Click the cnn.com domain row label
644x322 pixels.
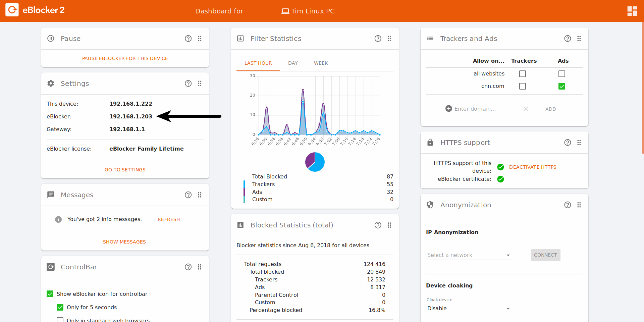pos(493,86)
